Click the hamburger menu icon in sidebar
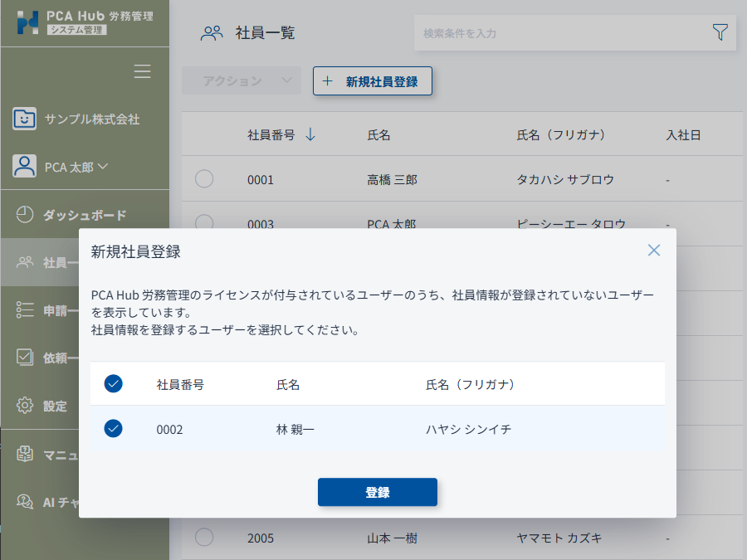Image resolution: width=747 pixels, height=560 pixels. point(143,71)
